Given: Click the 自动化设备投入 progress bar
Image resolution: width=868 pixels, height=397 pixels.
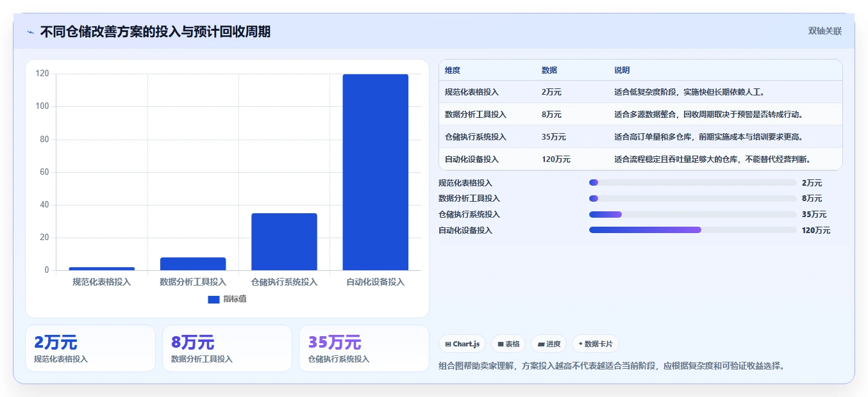Looking at the screenshot, I should [x=692, y=230].
